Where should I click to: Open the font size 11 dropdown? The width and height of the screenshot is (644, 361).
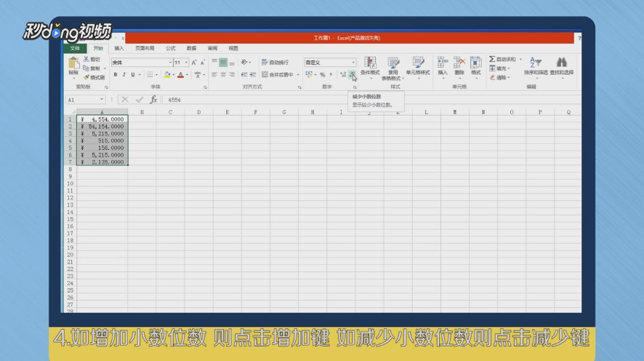pyautogui.click(x=186, y=63)
